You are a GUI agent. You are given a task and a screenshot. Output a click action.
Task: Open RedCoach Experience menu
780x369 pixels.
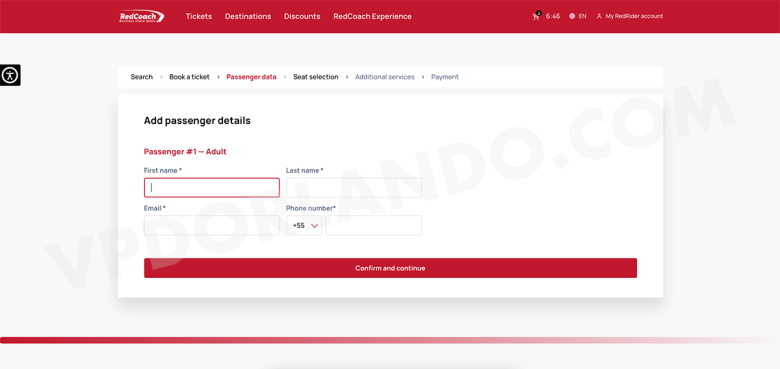tap(372, 16)
